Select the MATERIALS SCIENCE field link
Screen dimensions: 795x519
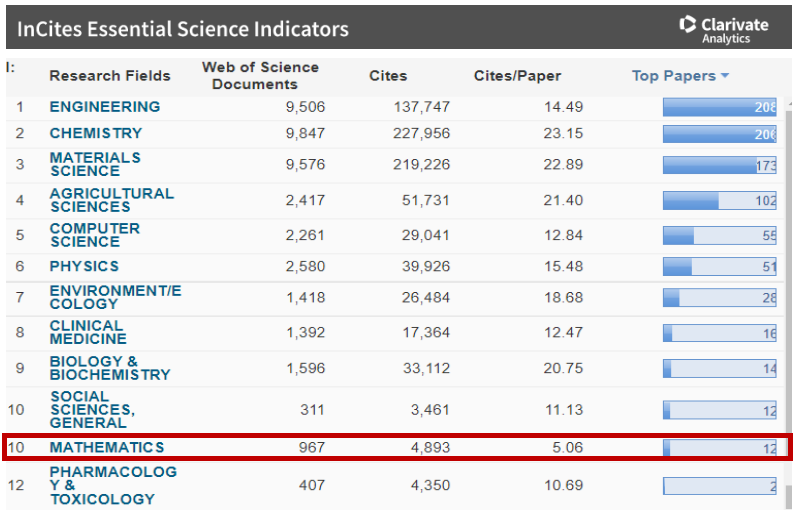pos(95,164)
